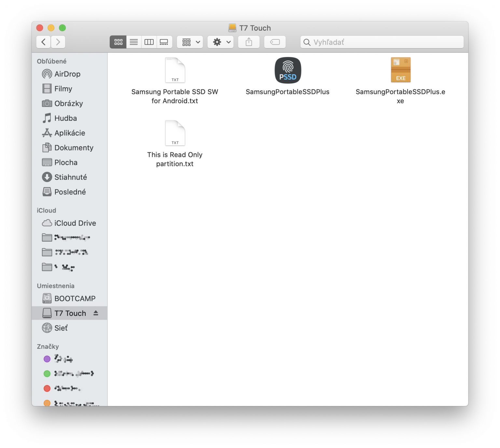Eject the T7 Touch drive
The height and width of the screenshot is (448, 500).
click(96, 313)
